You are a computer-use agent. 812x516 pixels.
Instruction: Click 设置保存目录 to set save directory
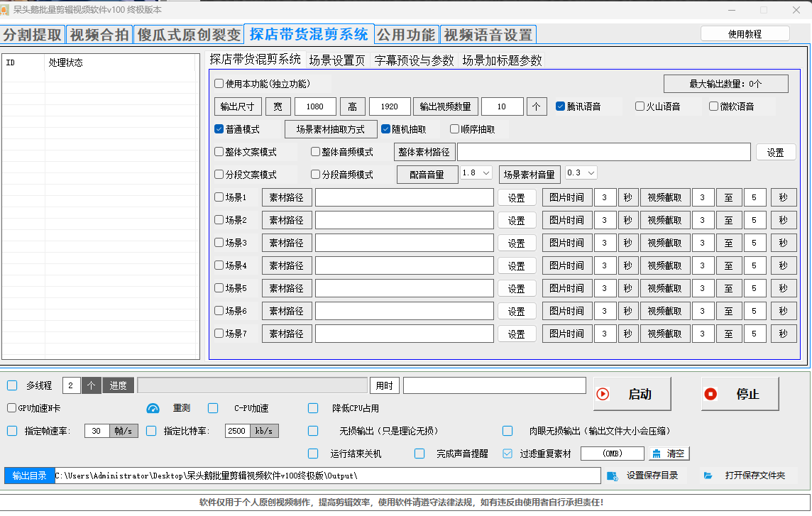(x=644, y=476)
